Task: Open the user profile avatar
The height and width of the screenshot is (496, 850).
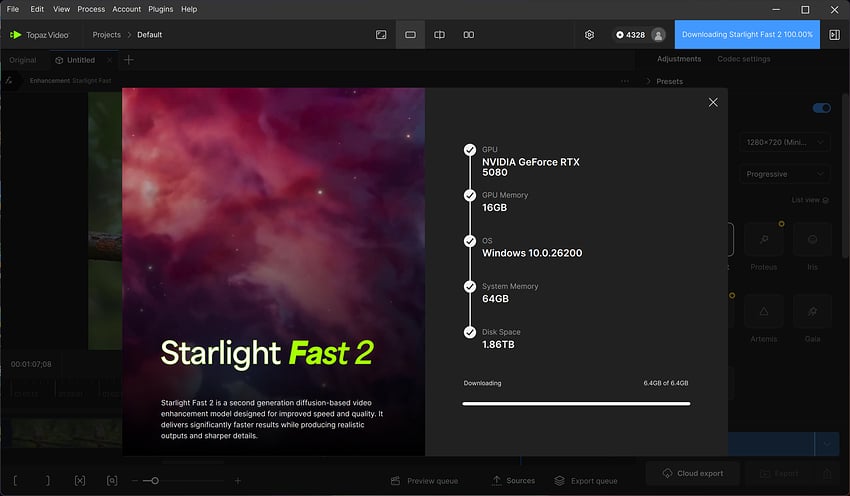Action: click(658, 35)
